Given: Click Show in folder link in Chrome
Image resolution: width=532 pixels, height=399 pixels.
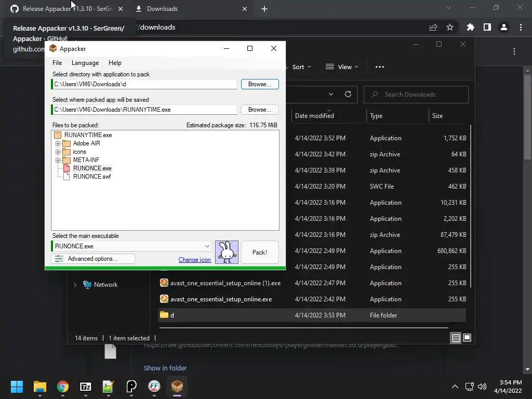Looking at the screenshot, I should (x=165, y=368).
